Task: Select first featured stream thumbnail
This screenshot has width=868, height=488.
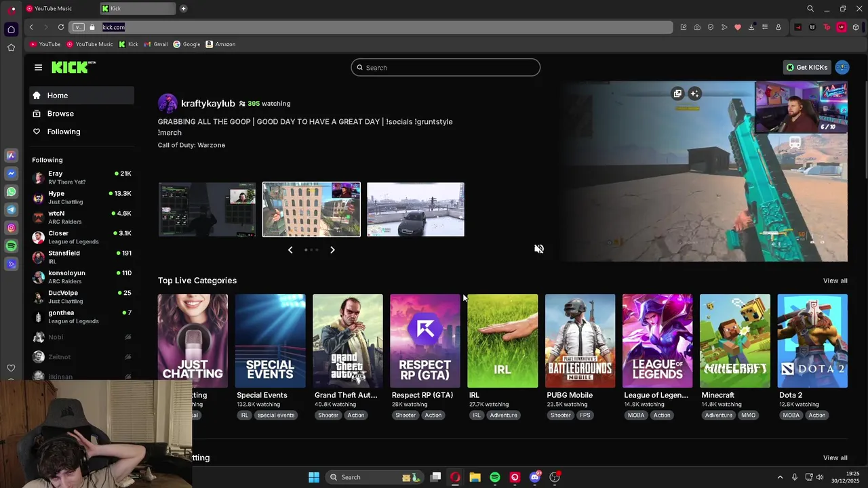Action: click(x=207, y=209)
